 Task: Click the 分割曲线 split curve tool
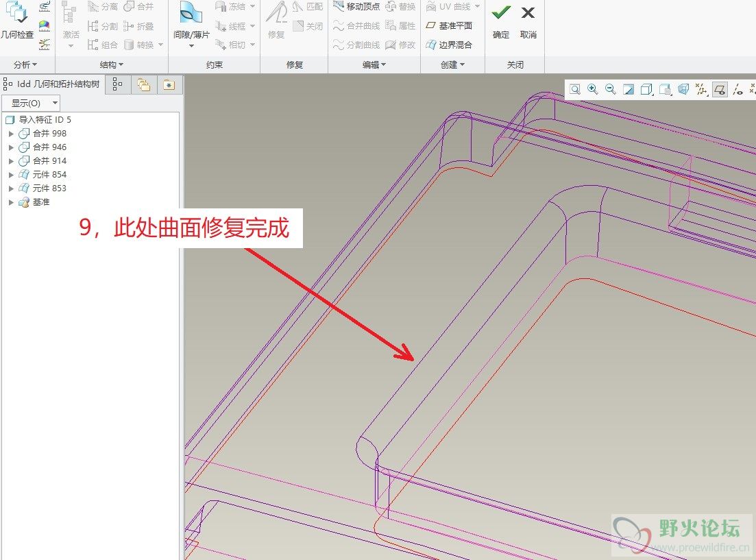click(x=356, y=45)
